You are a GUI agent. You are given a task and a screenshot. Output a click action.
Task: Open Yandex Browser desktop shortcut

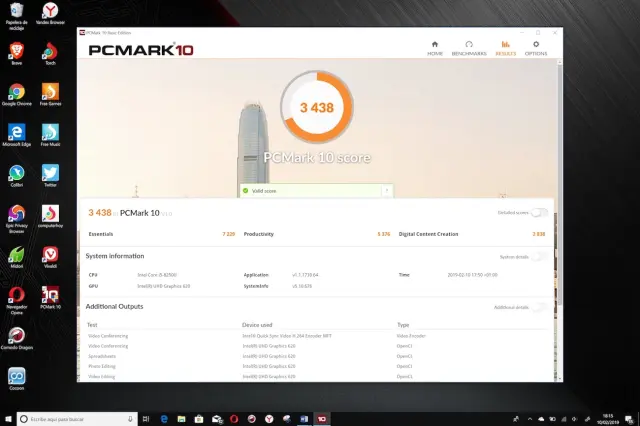click(50, 14)
